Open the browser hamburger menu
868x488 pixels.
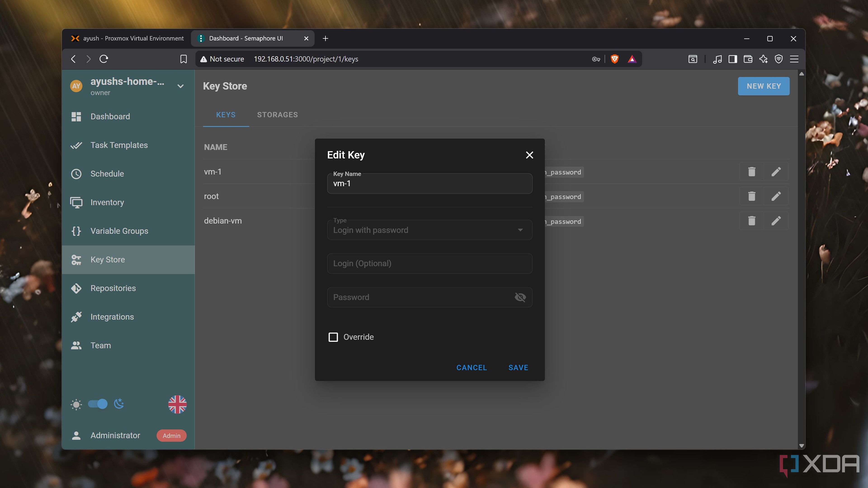click(x=794, y=59)
